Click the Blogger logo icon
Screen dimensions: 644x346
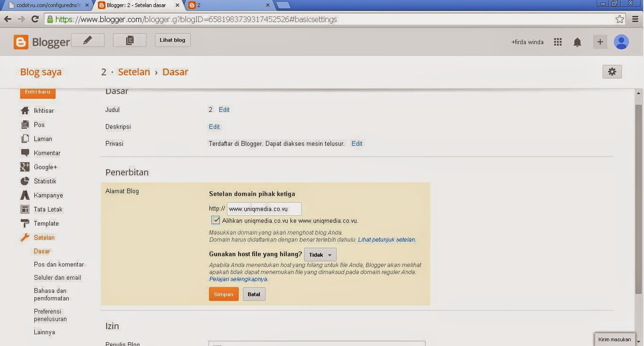point(21,42)
